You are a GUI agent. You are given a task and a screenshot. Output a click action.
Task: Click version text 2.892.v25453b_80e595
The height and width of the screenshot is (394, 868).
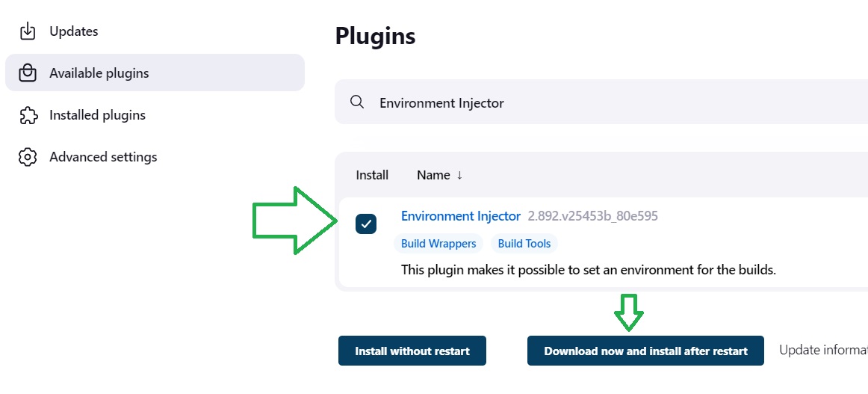coord(593,216)
